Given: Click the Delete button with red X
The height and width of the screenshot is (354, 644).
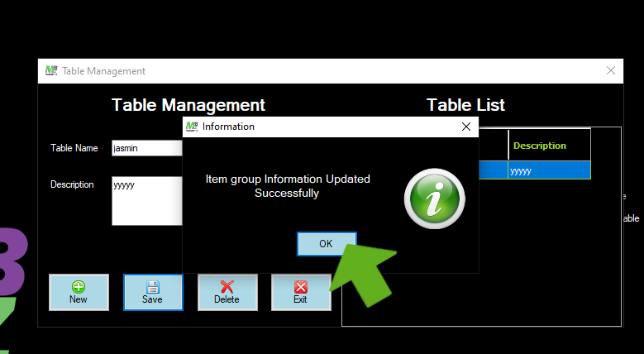Looking at the screenshot, I should [227, 292].
